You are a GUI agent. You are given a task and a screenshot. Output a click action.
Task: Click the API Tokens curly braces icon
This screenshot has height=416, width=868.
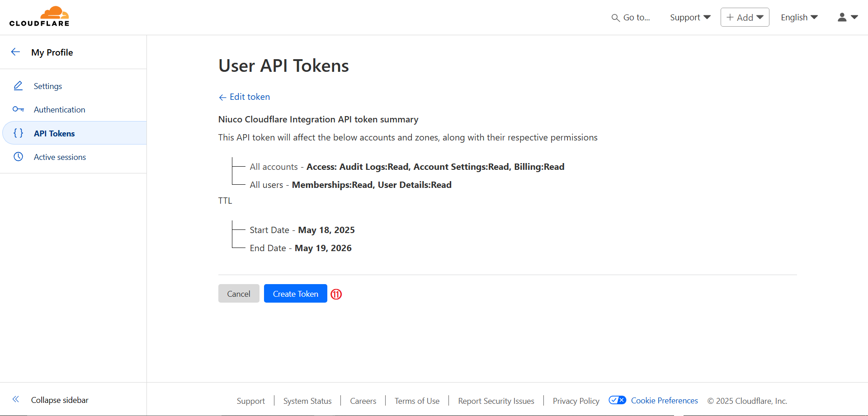click(x=18, y=133)
